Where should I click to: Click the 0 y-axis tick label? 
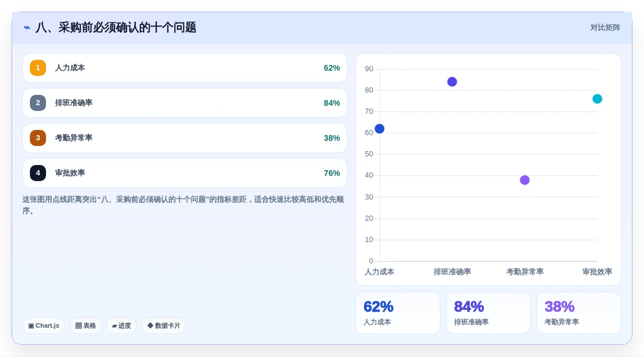point(371,261)
